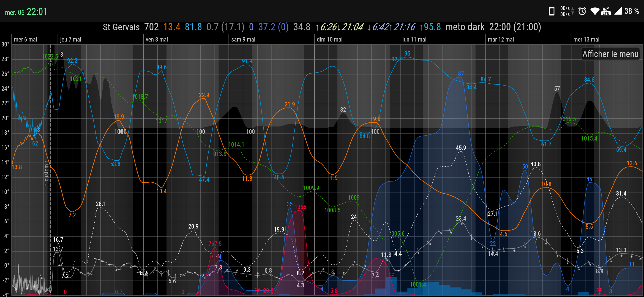
Task: Select the 'dim 10 mai' day header
Action: pyautogui.click(x=329, y=40)
